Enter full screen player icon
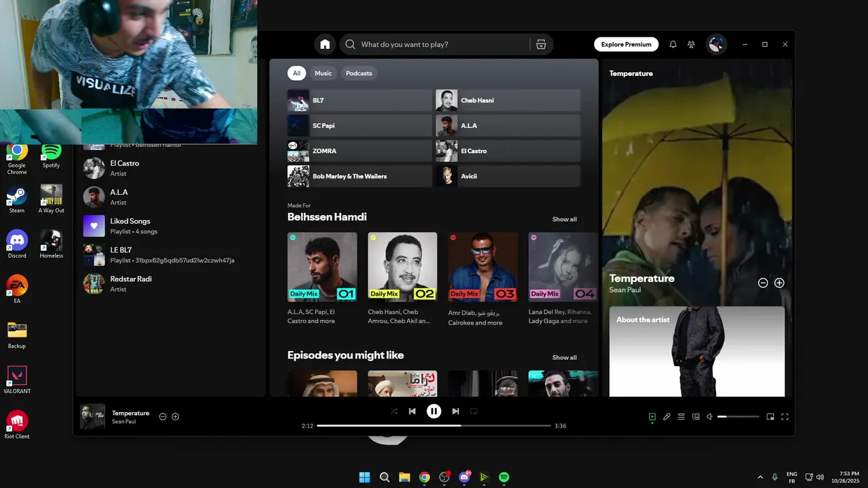 pos(785,417)
